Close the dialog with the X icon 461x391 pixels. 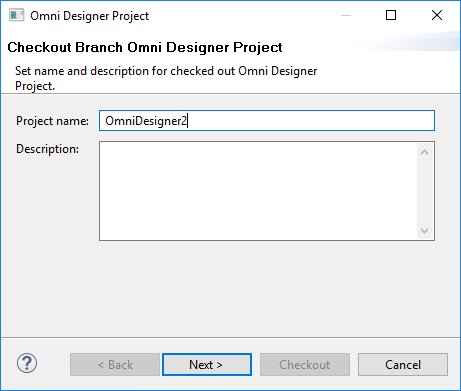coord(437,15)
